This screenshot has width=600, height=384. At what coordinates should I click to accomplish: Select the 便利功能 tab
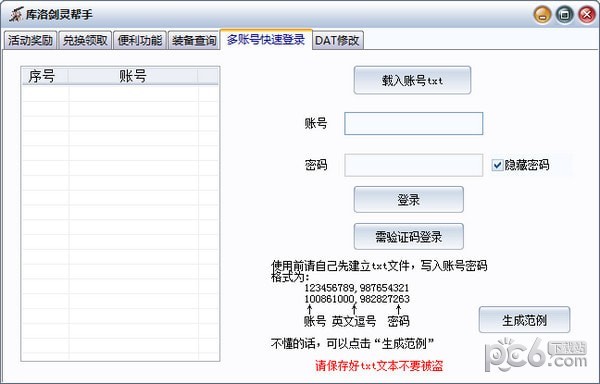tap(140, 40)
